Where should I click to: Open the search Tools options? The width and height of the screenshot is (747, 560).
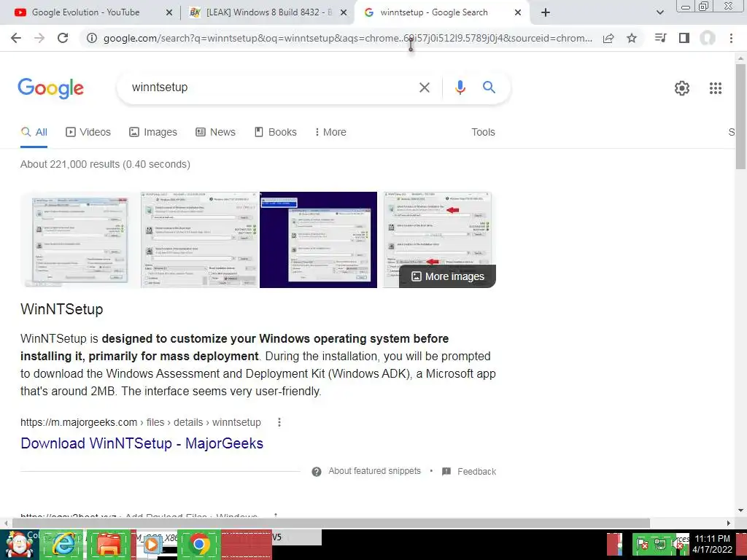coord(483,133)
